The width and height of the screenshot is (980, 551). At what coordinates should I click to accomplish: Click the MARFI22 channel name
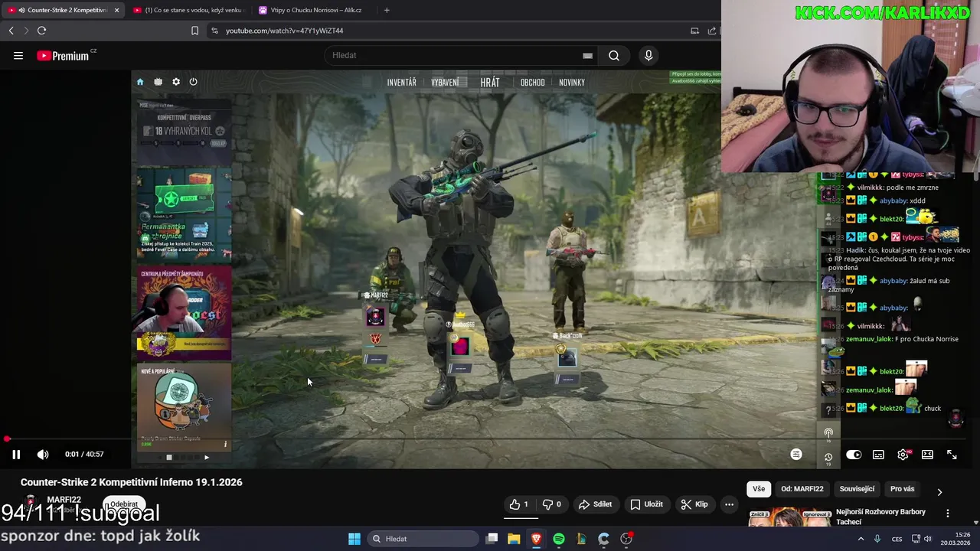click(64, 500)
